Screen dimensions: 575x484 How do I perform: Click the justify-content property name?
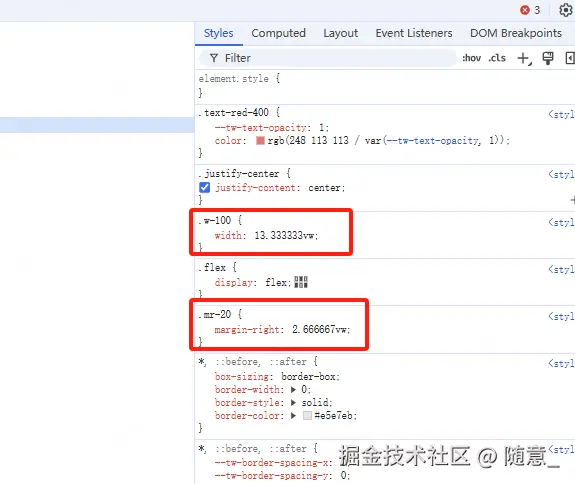255,188
